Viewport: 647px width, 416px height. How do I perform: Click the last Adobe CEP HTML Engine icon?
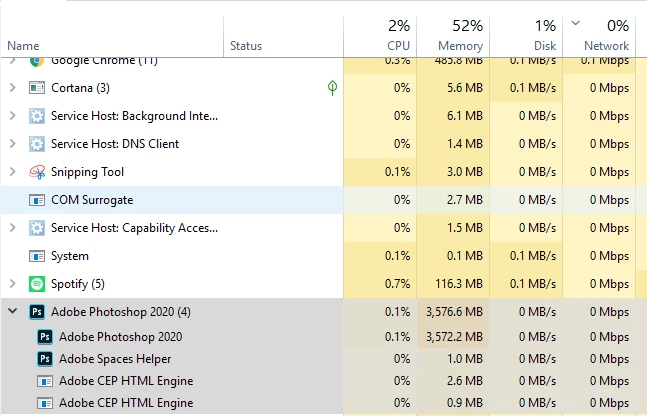tap(45, 403)
